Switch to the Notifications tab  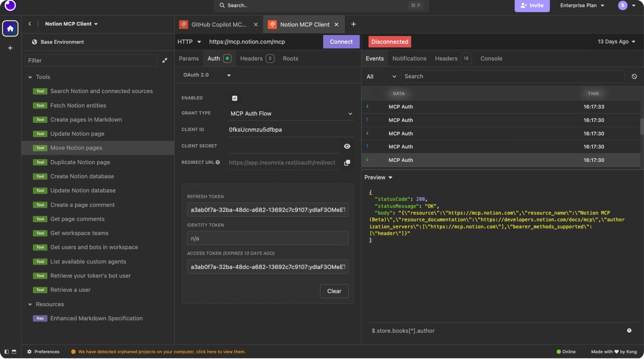tap(409, 58)
